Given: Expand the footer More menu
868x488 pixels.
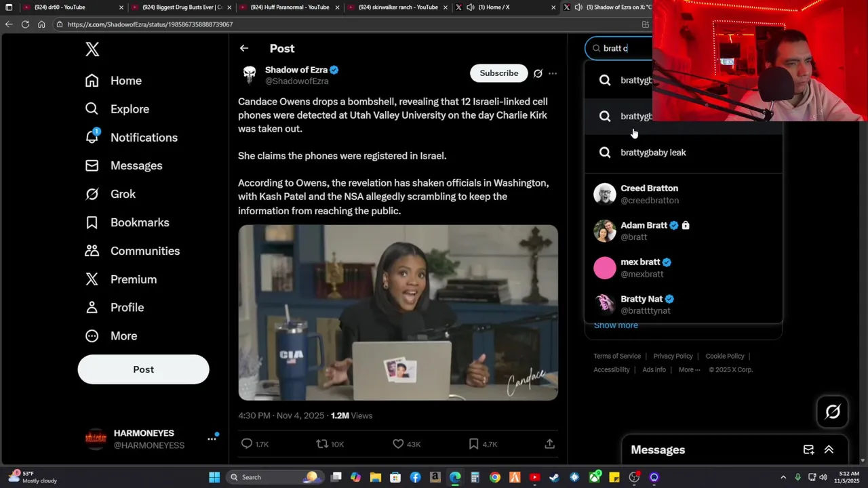Looking at the screenshot, I should click(689, 369).
